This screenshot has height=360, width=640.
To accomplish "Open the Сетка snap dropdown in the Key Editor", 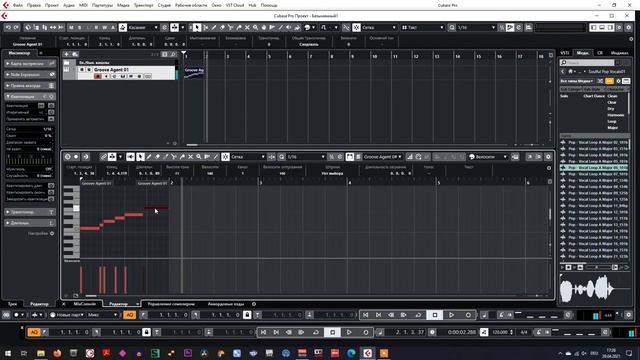I will pyautogui.click(x=248, y=157).
